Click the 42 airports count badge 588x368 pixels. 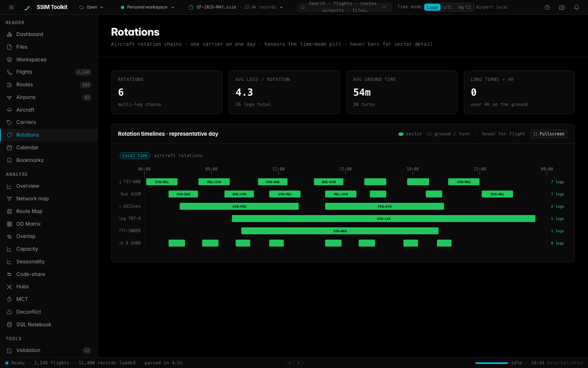tap(87, 97)
